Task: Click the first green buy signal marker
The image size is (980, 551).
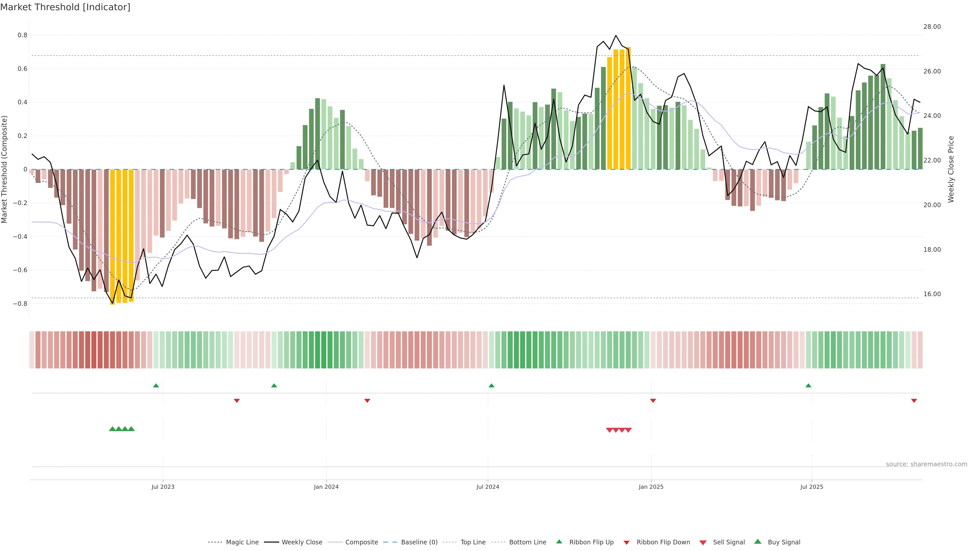Action: point(112,429)
